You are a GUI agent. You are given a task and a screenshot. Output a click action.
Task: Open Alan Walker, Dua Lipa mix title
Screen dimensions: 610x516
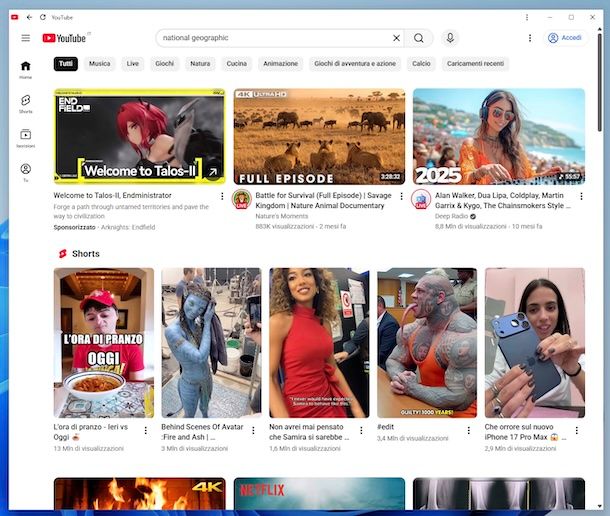tap(503, 200)
